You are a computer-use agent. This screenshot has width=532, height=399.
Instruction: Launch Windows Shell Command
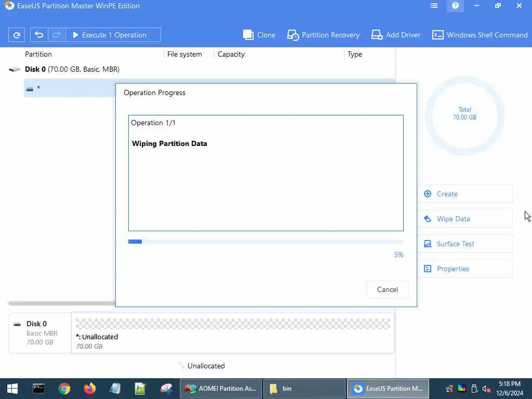480,35
